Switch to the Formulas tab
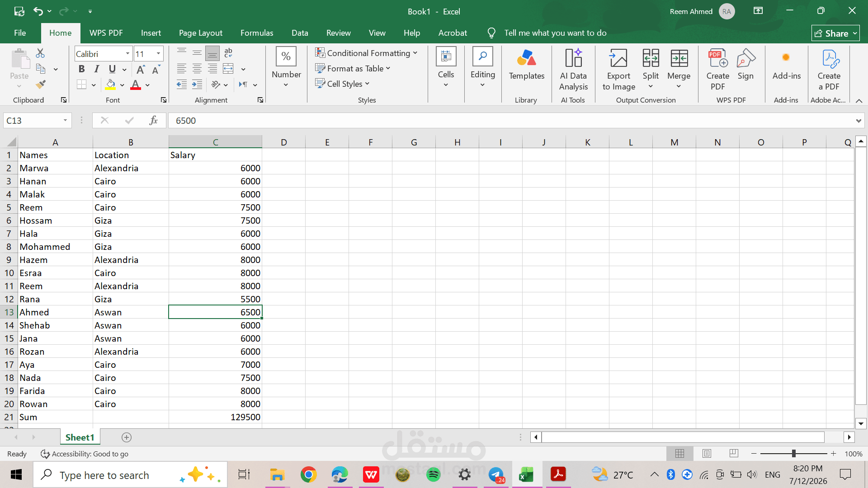 [257, 33]
